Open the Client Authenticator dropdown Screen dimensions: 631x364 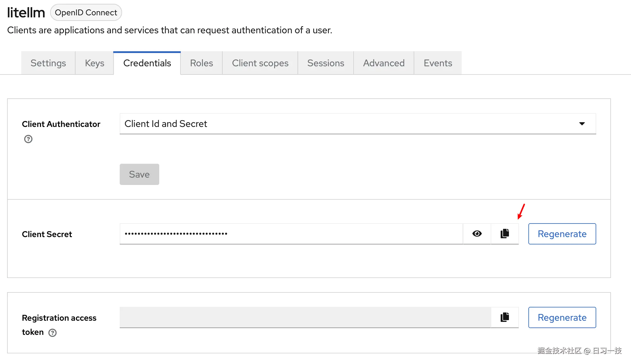[x=582, y=124]
